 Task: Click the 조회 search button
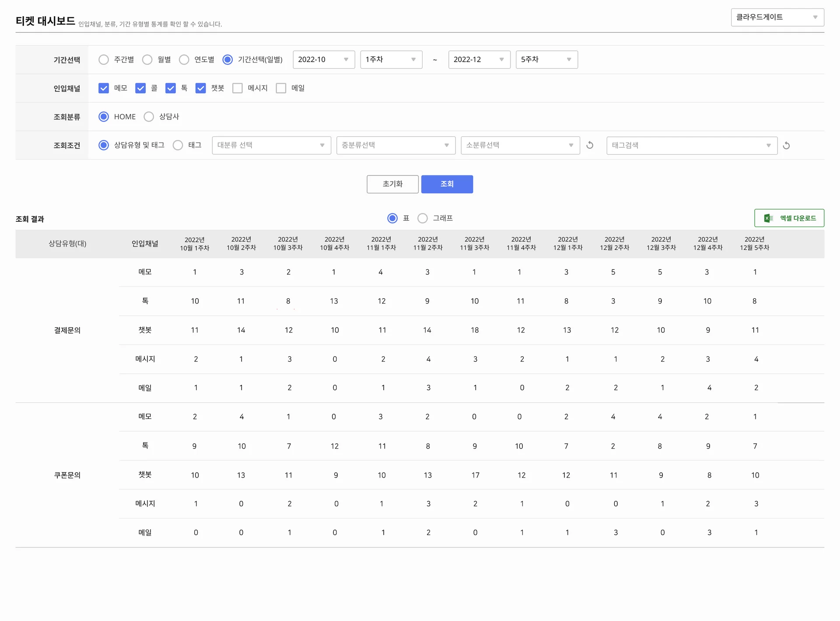coord(447,184)
